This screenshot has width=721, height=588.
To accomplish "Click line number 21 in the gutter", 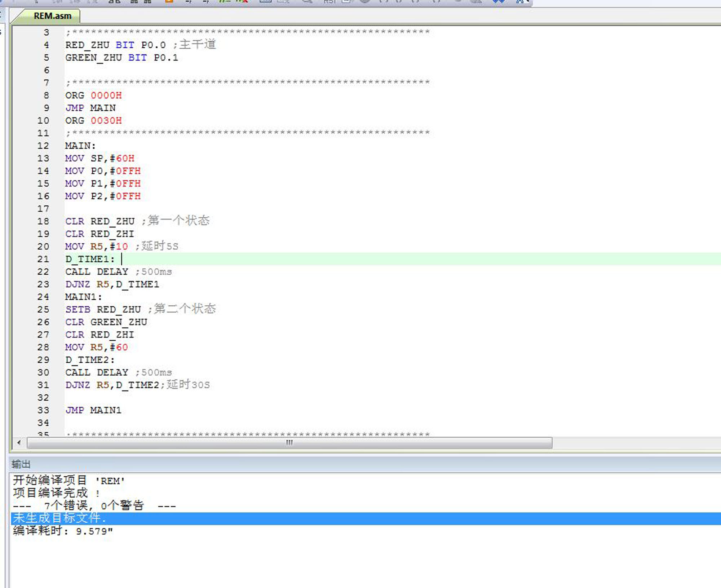I will point(43,259).
